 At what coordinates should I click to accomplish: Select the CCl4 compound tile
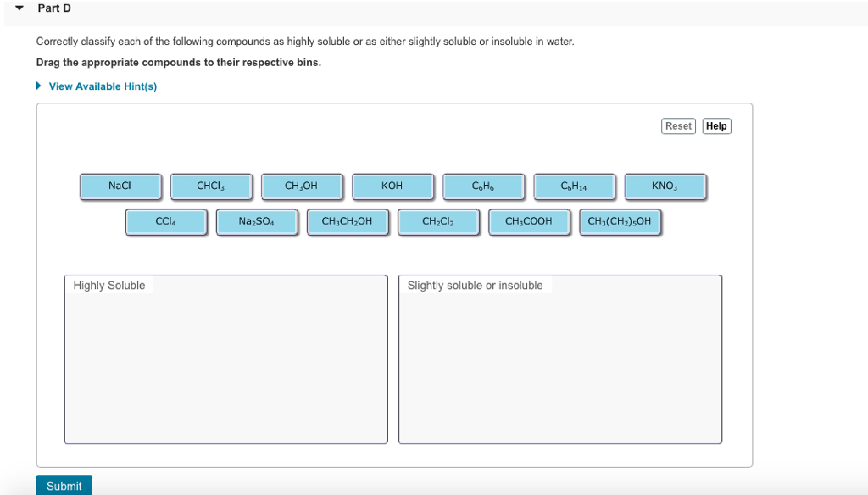166,221
